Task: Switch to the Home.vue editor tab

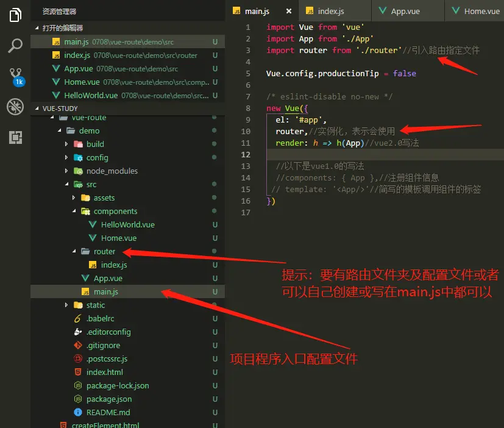Action: pos(474,11)
